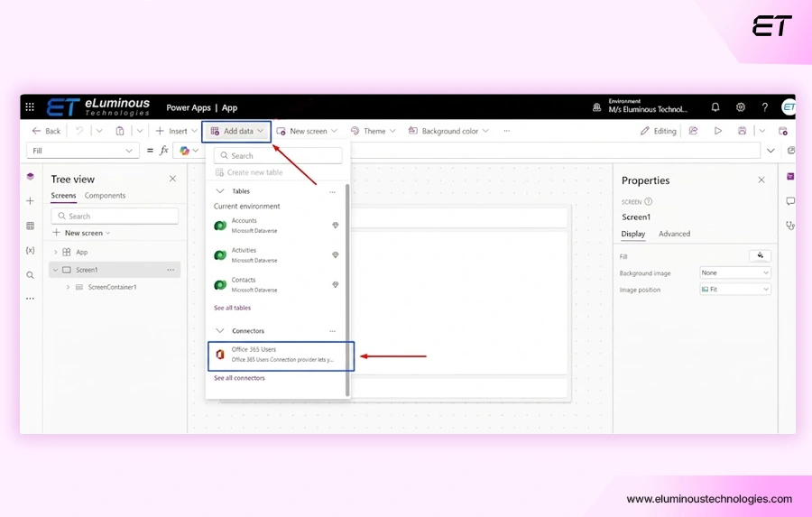The height and width of the screenshot is (517, 812).
Task: Open sidebar more options ellipsis
Action: 30,299
